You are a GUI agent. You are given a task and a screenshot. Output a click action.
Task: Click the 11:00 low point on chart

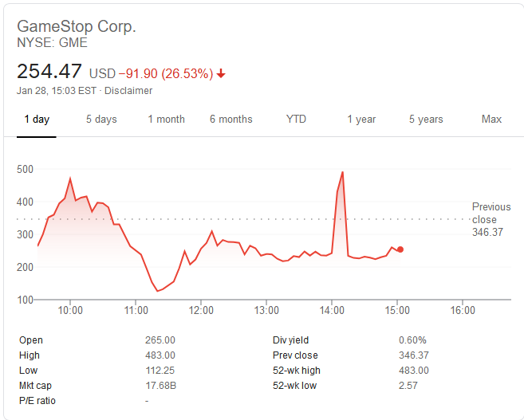point(157,291)
